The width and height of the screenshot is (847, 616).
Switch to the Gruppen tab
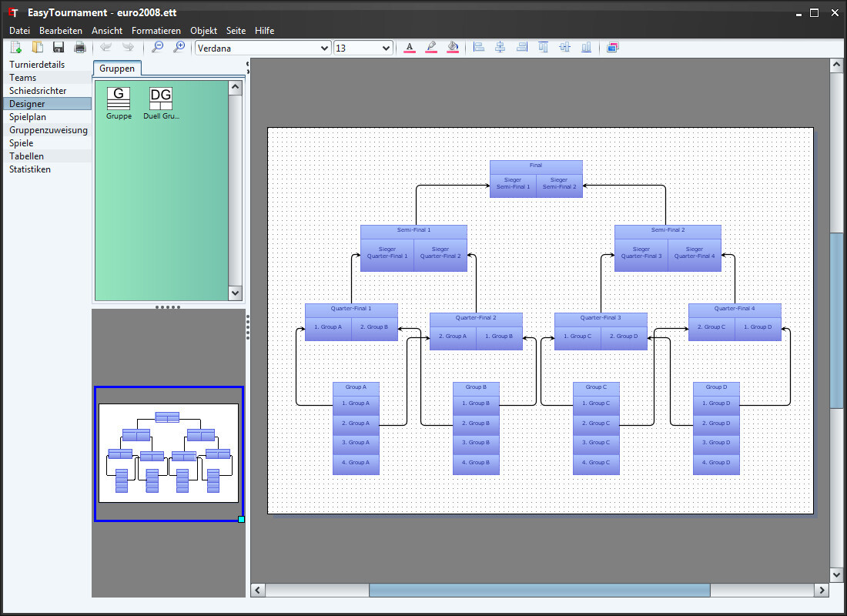pyautogui.click(x=117, y=69)
